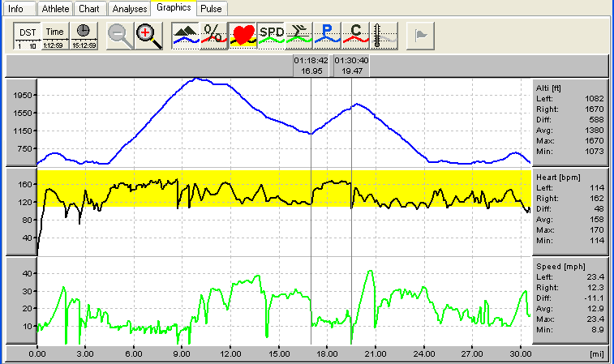The width and height of the screenshot is (614, 364).
Task: Switch to the Analyses tab
Action: [x=129, y=9]
